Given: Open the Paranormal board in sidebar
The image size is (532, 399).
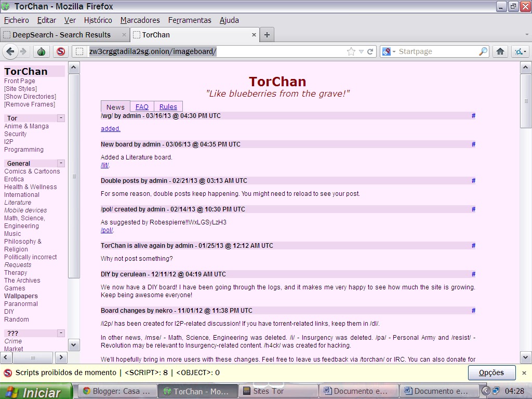Looking at the screenshot, I should pyautogui.click(x=21, y=303).
